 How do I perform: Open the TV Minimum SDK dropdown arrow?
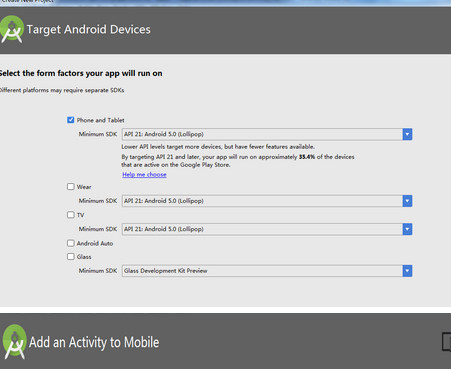coord(407,229)
